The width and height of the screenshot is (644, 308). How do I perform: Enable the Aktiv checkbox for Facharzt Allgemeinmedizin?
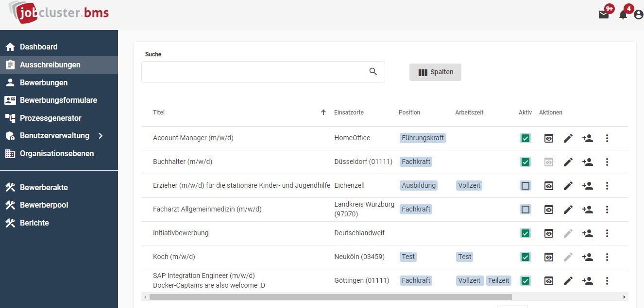(x=525, y=210)
